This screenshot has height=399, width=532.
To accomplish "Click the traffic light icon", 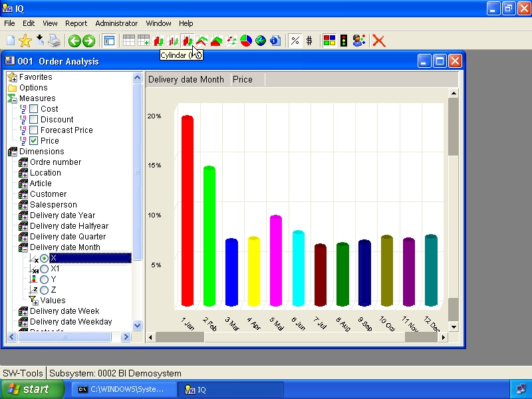I will 344,41.
